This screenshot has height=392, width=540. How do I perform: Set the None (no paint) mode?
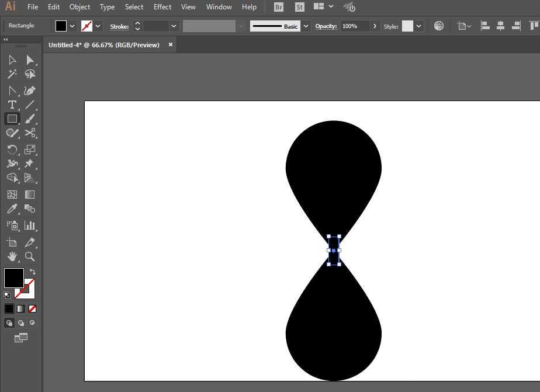click(33, 308)
